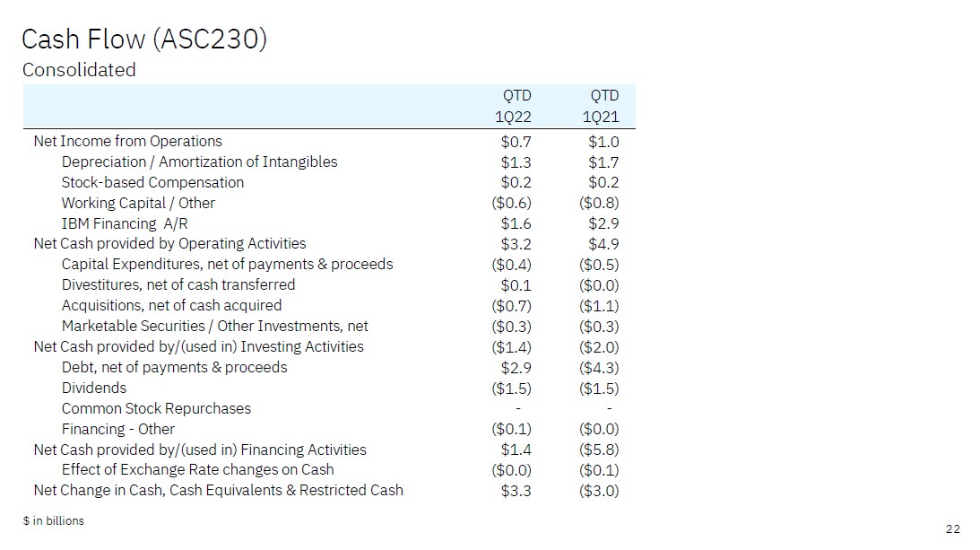Select the "IBM Financing A/R" row label
980x550 pixels.
[x=125, y=223]
